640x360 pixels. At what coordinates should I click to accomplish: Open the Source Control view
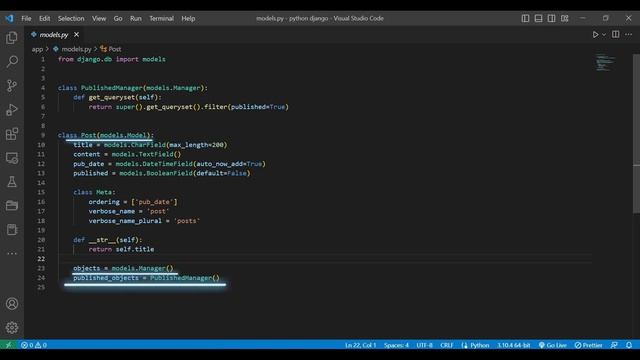tap(12, 86)
